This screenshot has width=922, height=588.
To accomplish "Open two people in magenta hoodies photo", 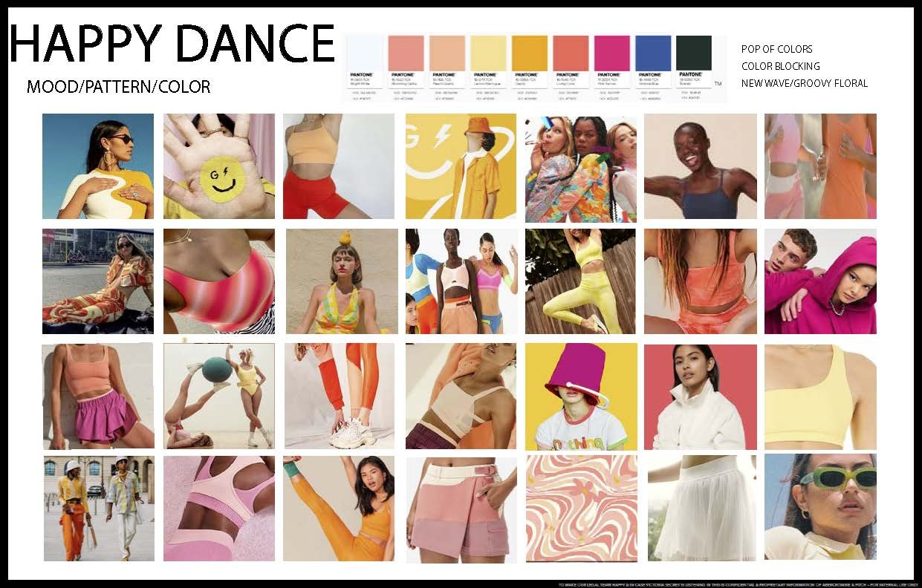I will (x=820, y=281).
